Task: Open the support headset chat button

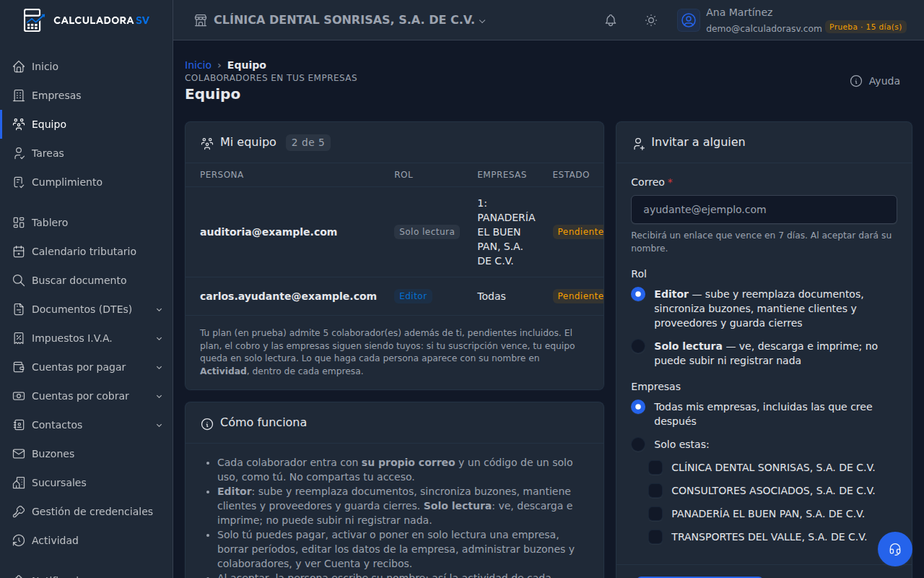Action: click(895, 549)
